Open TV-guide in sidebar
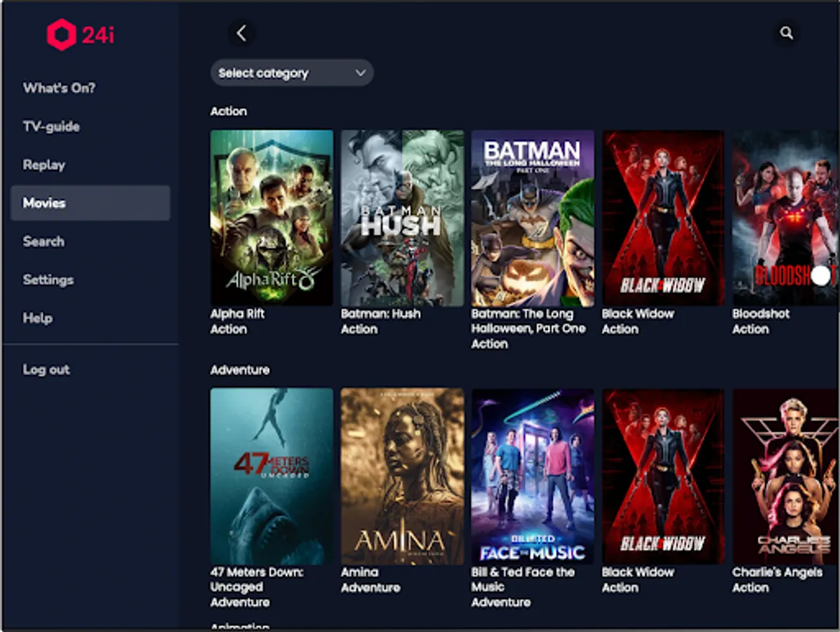 click(51, 126)
